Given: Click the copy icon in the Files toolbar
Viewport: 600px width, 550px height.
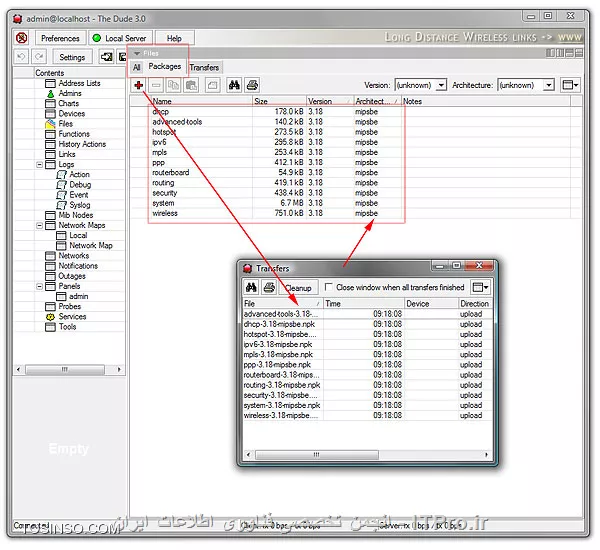Looking at the screenshot, I should tap(174, 85).
